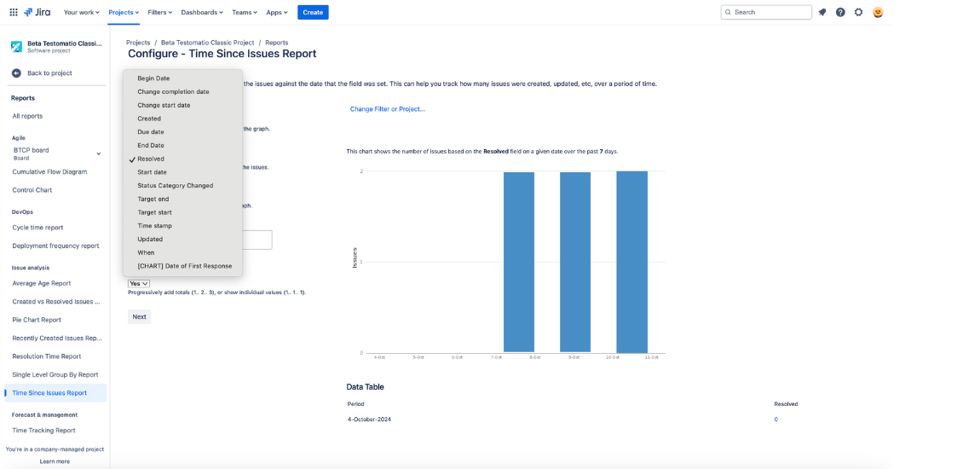Click Change Filter or Project link
Image resolution: width=980 pixels, height=469 pixels.
click(x=387, y=109)
